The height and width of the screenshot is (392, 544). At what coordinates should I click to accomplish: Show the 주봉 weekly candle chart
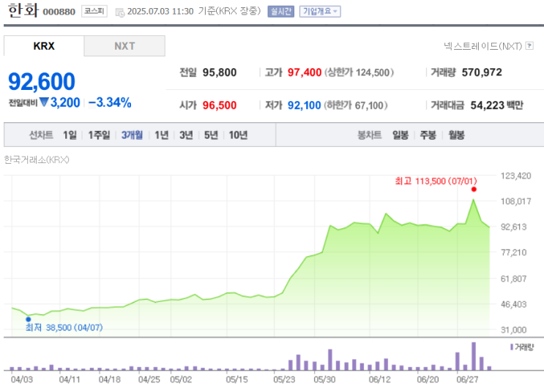click(428, 135)
